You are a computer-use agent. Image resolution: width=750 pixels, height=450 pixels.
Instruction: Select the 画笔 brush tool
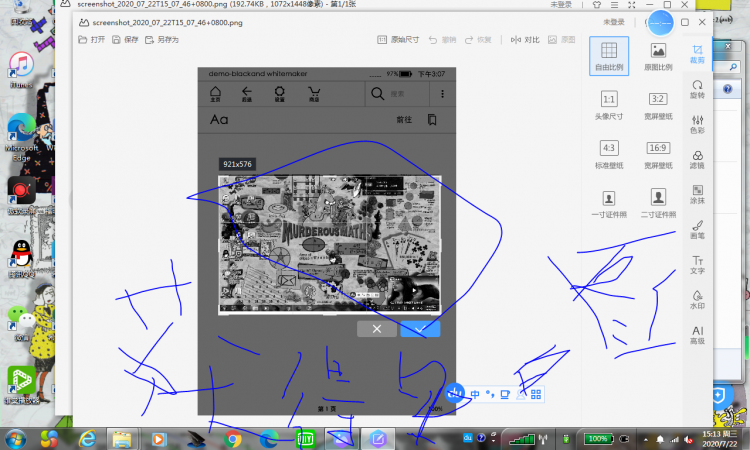[697, 230]
